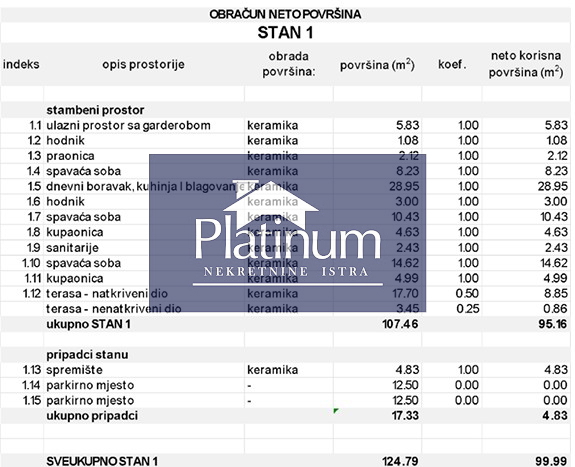
Task: Select the 'OBRAČUN NETO POVRŠINA' title cell
Action: coord(285,14)
